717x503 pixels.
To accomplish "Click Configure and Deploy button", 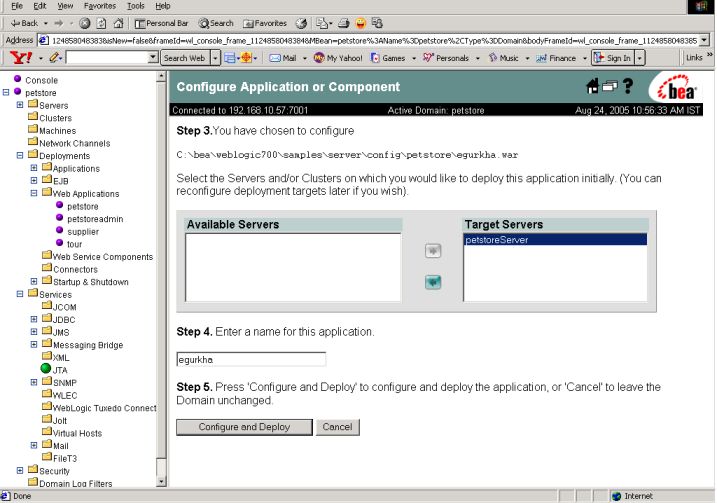I will click(x=244, y=427).
